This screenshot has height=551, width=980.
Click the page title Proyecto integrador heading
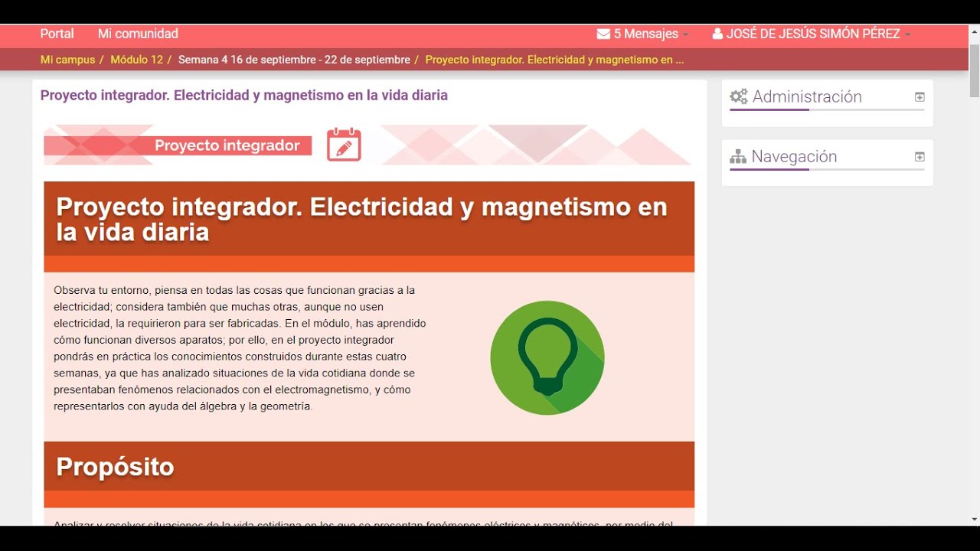(x=243, y=96)
